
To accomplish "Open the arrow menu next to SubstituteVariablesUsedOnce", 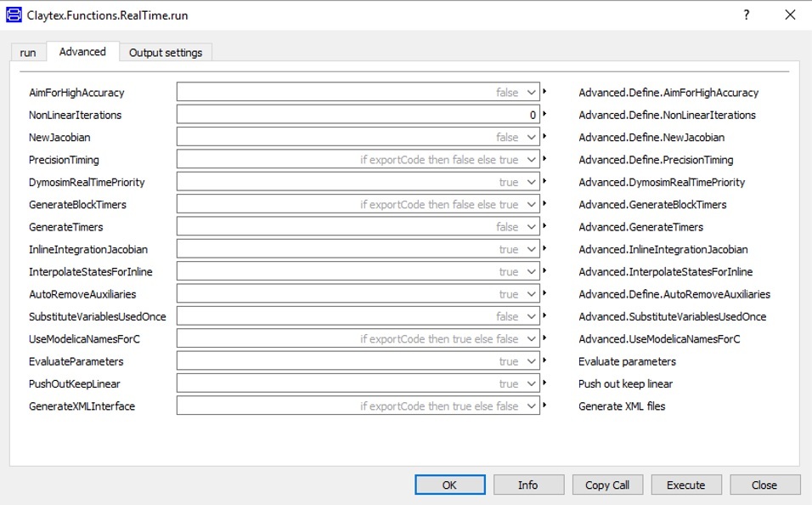I will click(x=544, y=315).
